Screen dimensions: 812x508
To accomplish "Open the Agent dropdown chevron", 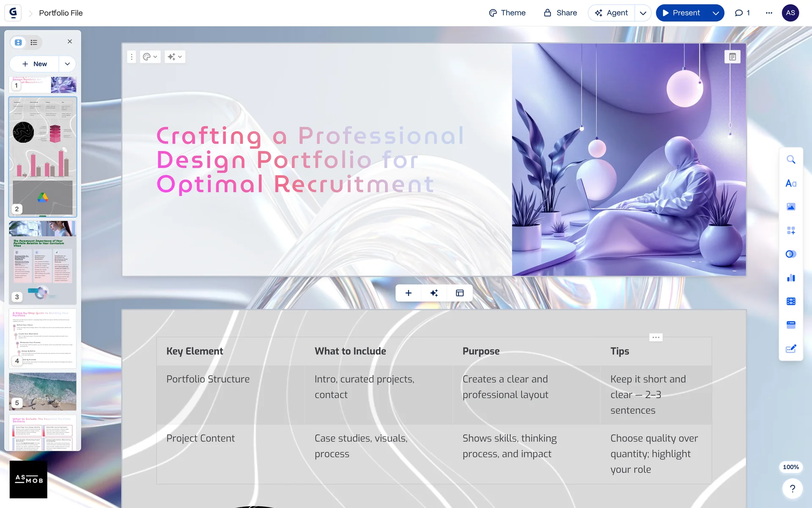I will [643, 13].
